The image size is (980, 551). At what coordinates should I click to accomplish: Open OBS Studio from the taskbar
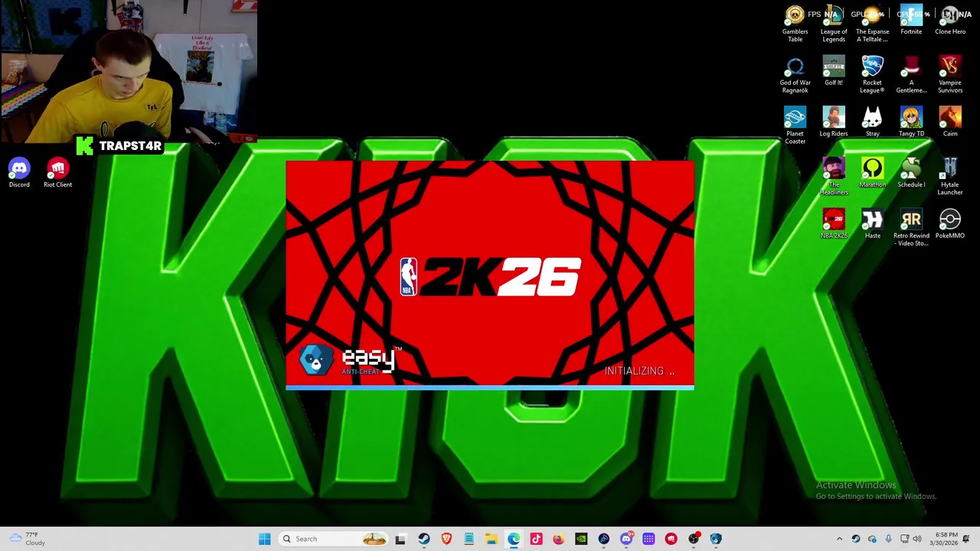[694, 539]
